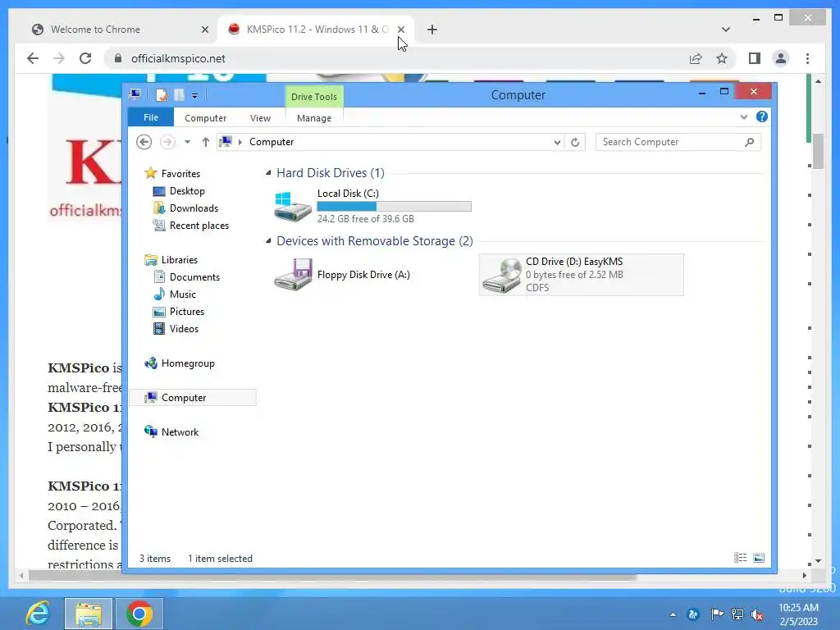Collapse the Hard Disk Drives group
The height and width of the screenshot is (630, 840).
[268, 172]
